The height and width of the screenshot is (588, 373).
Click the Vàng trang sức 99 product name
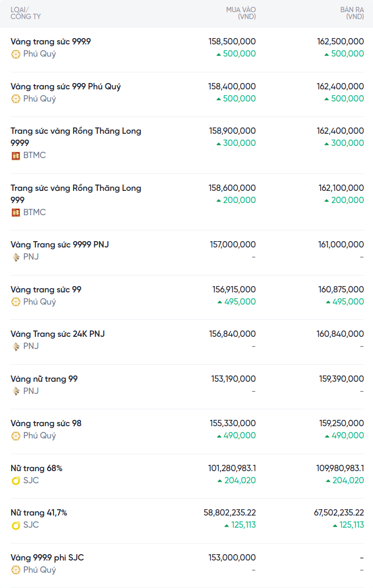point(46,289)
